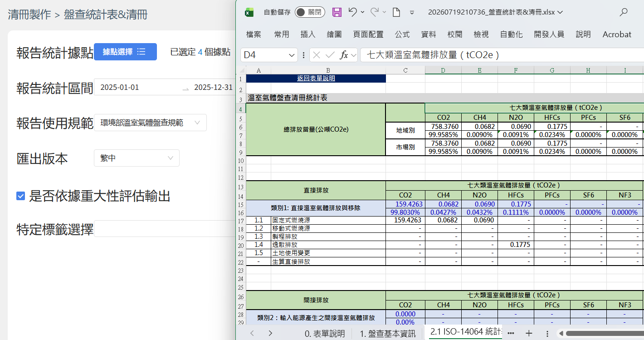This screenshot has width=644, height=340.
Task: Open the 檔案 menu
Action: 254,34
